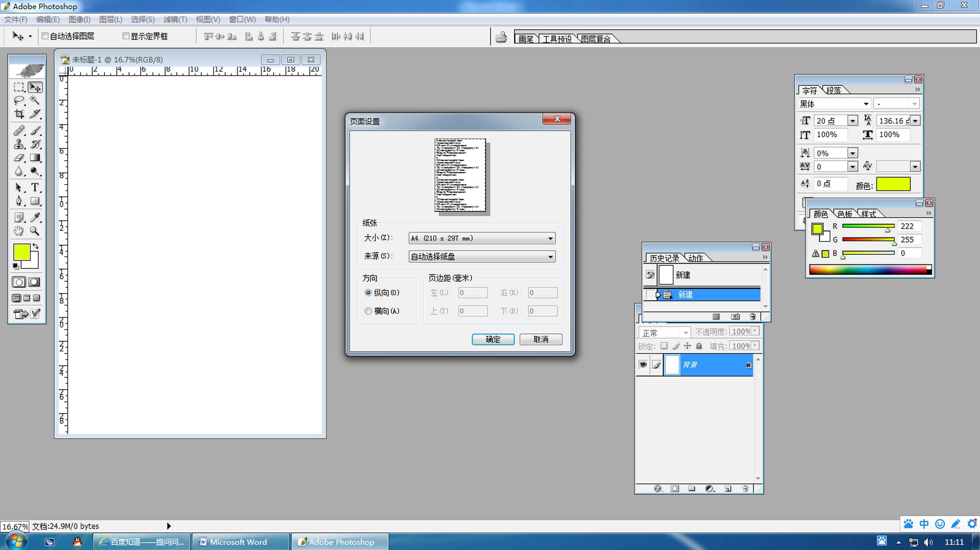Screen dimensions: 980x550
Task: Select the 横向 orientation radio button
Action: pos(368,311)
